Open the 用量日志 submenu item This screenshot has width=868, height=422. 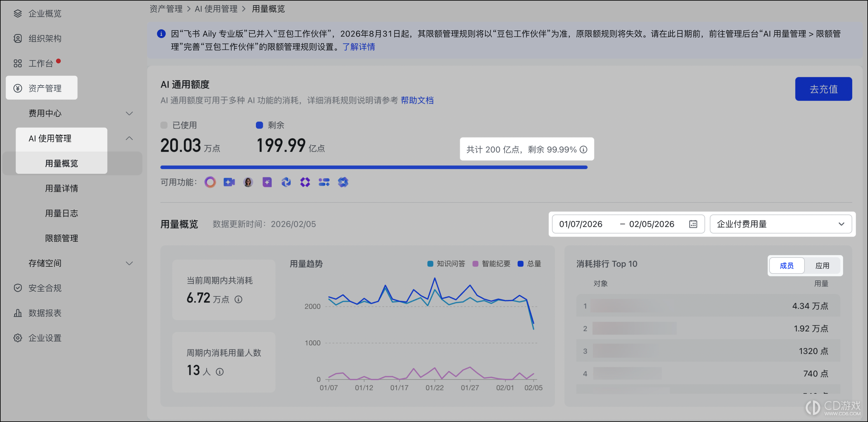coord(62,213)
